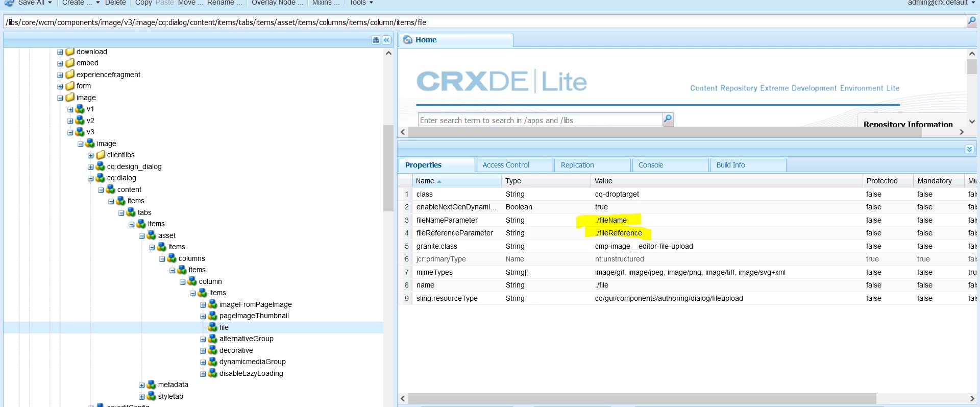Click the tree panel vertical scrollbar thumb

(388, 168)
